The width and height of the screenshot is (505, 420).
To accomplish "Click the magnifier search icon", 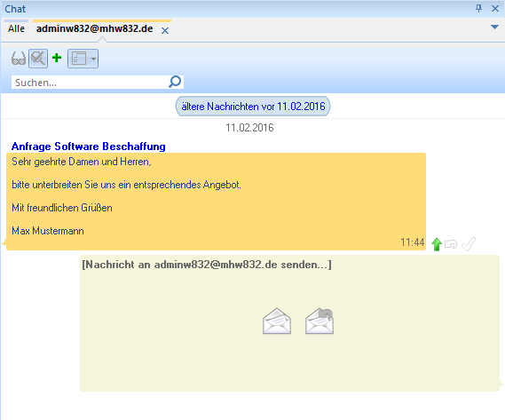I will pyautogui.click(x=175, y=82).
